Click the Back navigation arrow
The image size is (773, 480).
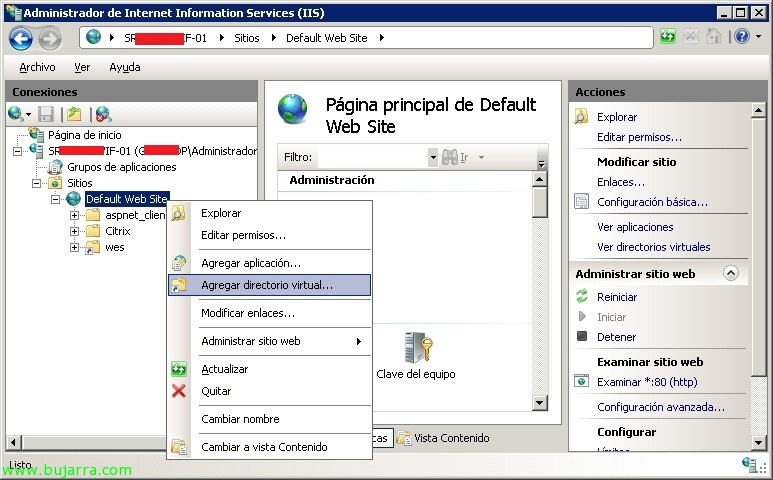point(21,38)
